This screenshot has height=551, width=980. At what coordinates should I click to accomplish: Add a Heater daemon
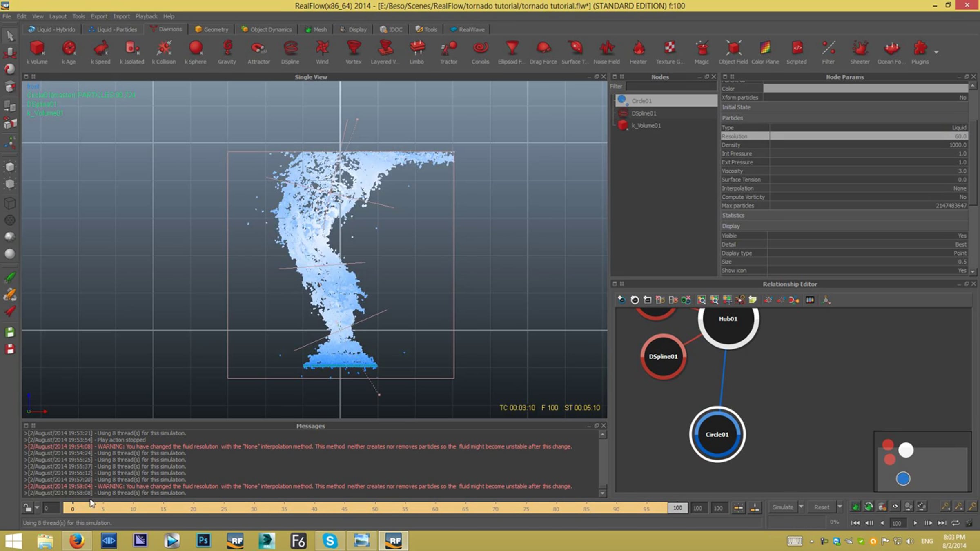click(x=638, y=52)
